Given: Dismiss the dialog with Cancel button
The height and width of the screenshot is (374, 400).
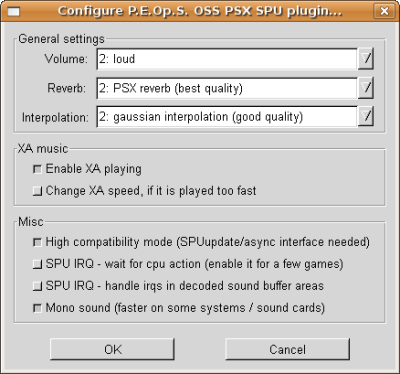Looking at the screenshot, I should (x=287, y=349).
